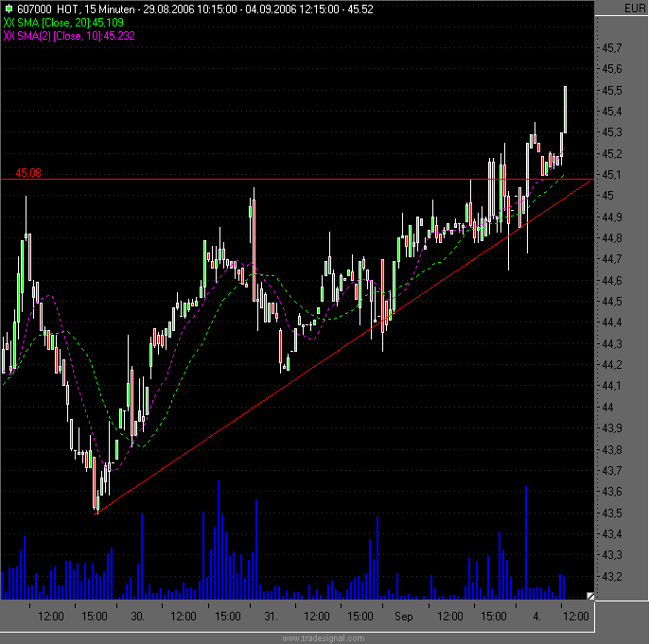
Task: Click the '45' price axis label
Action: (x=607, y=195)
